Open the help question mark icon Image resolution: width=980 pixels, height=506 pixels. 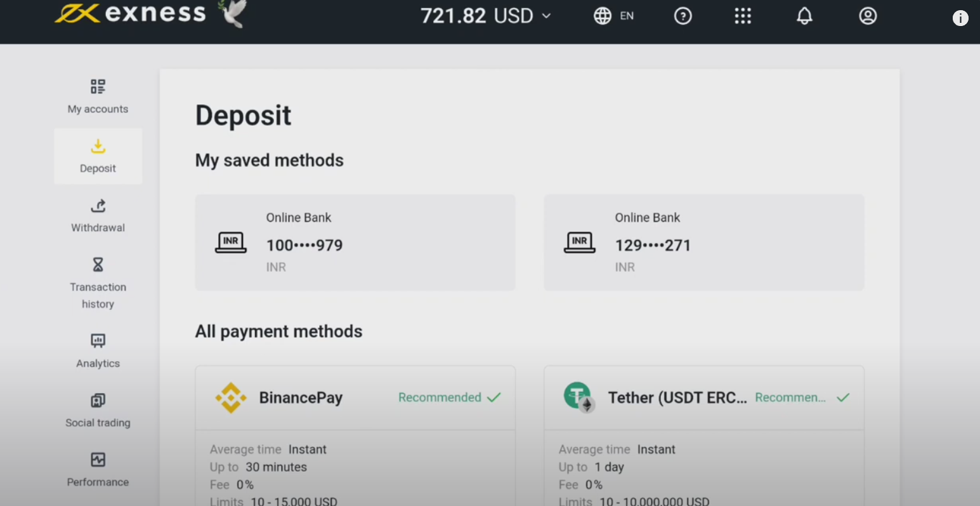(683, 16)
